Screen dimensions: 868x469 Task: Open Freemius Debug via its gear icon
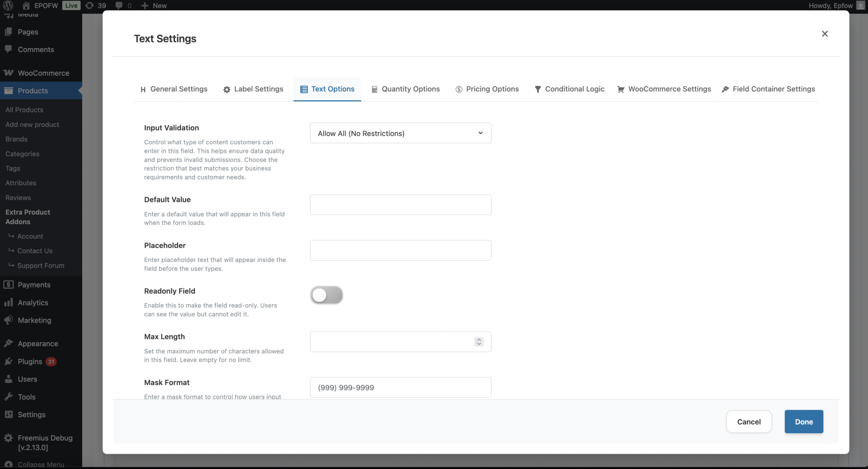coord(8,437)
